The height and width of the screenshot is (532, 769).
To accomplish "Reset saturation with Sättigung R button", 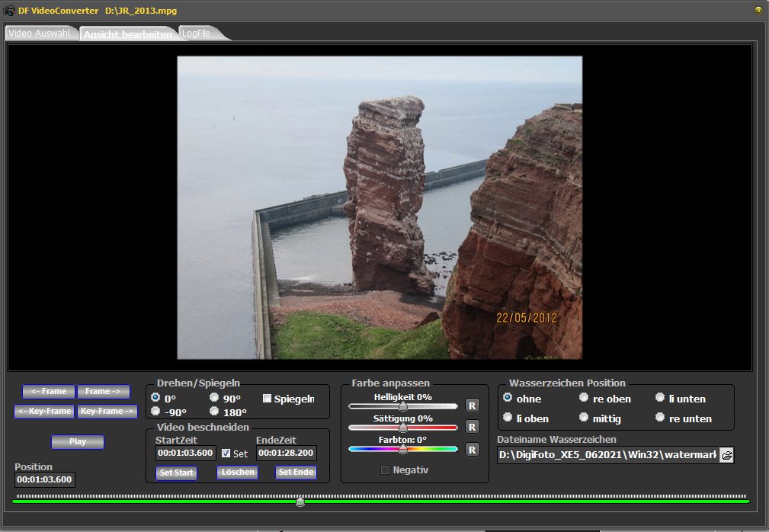I will (472, 427).
